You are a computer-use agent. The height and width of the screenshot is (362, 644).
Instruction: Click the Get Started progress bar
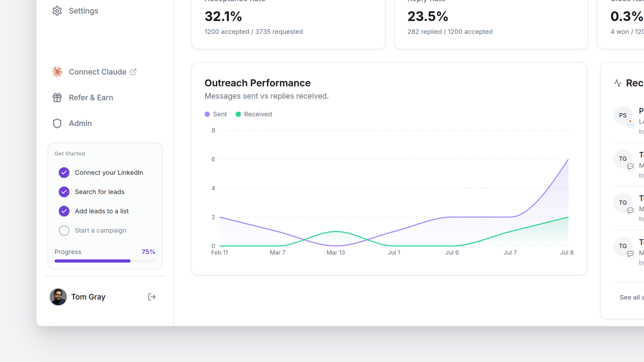(x=105, y=261)
